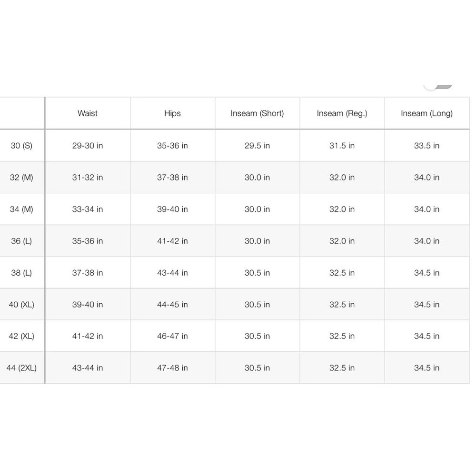Select the 36 (L) size row label
Image resolution: width=476 pixels, height=476 pixels.
[x=21, y=241]
